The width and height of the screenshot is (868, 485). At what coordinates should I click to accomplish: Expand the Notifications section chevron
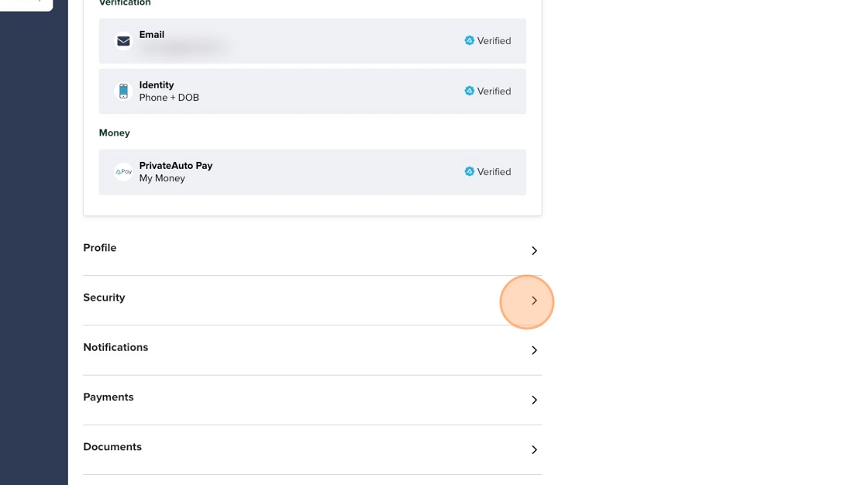534,350
